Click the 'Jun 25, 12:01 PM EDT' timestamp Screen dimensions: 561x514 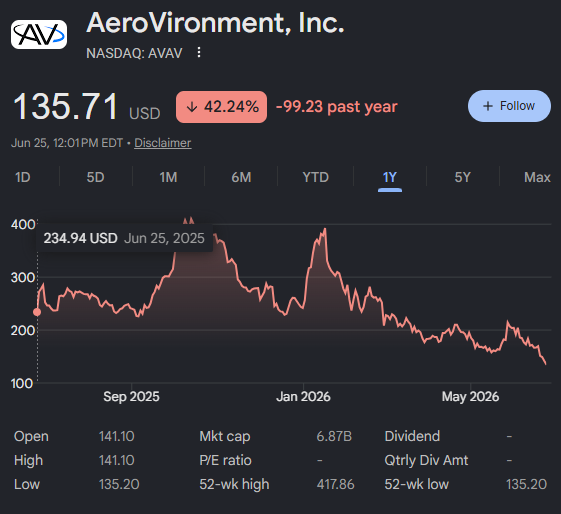67,143
